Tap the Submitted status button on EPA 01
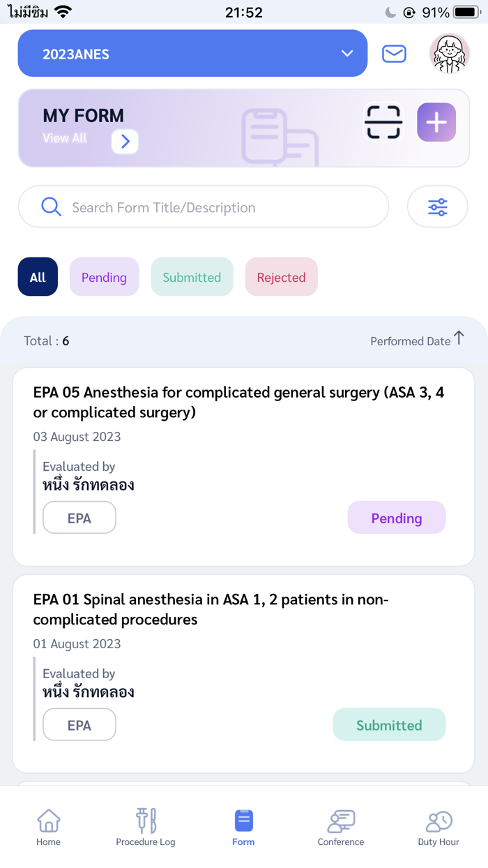Image resolution: width=488 pixels, height=868 pixels. (389, 725)
